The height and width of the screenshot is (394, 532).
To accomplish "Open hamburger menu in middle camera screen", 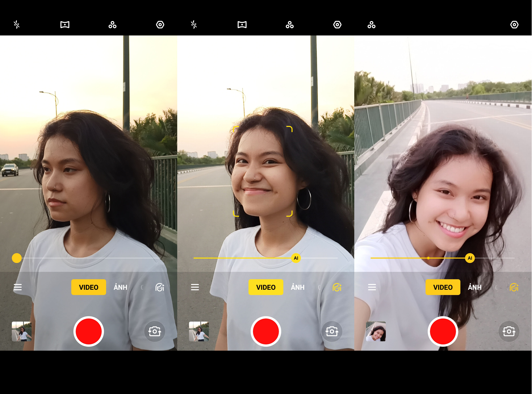I will point(195,287).
